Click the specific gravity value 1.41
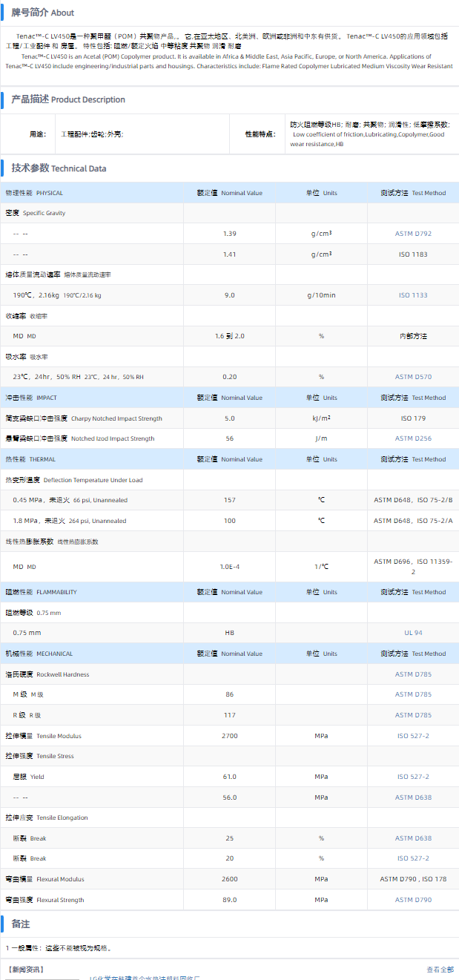Viewport: 459px width, 980px height. click(x=230, y=254)
